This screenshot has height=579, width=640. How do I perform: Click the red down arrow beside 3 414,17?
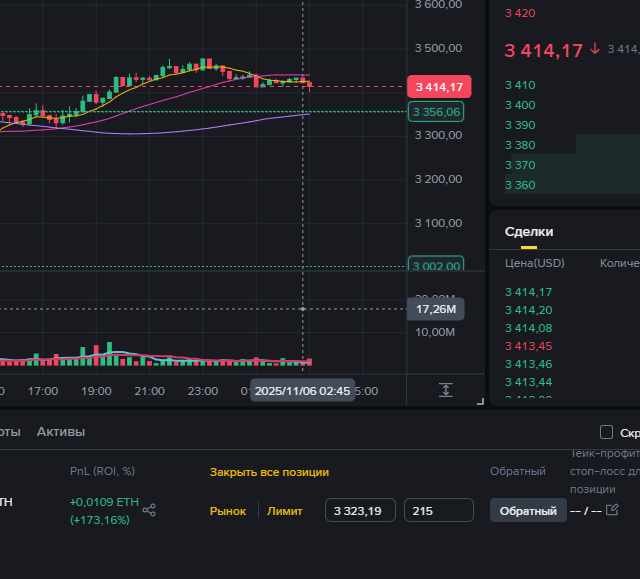[x=596, y=49]
